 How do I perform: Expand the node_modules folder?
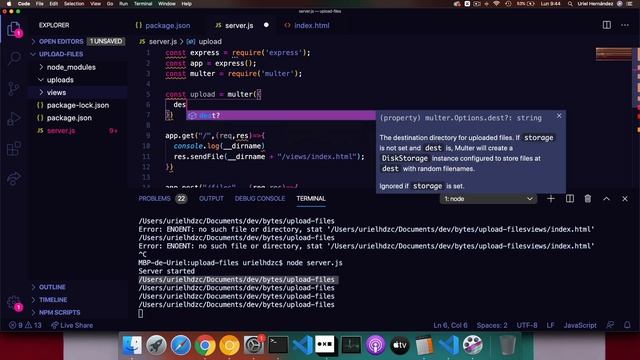(x=71, y=67)
